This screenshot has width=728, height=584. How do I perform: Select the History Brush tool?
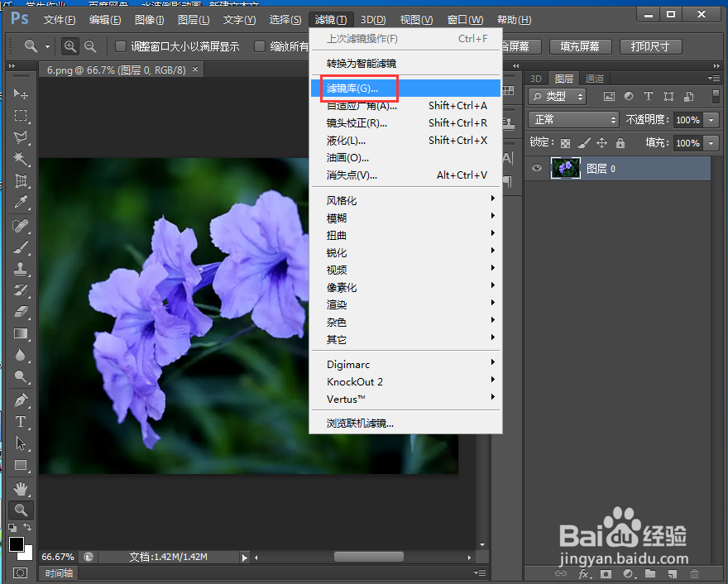(x=21, y=290)
